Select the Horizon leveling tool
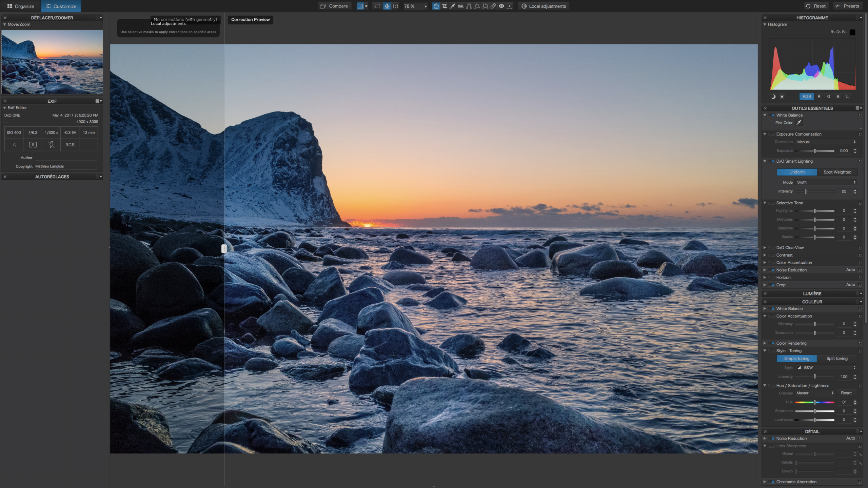Image resolution: width=868 pixels, height=488 pixels. (x=460, y=6)
